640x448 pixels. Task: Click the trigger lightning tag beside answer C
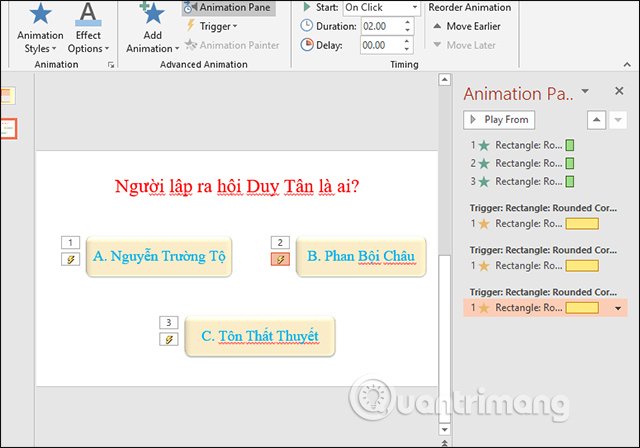169,339
